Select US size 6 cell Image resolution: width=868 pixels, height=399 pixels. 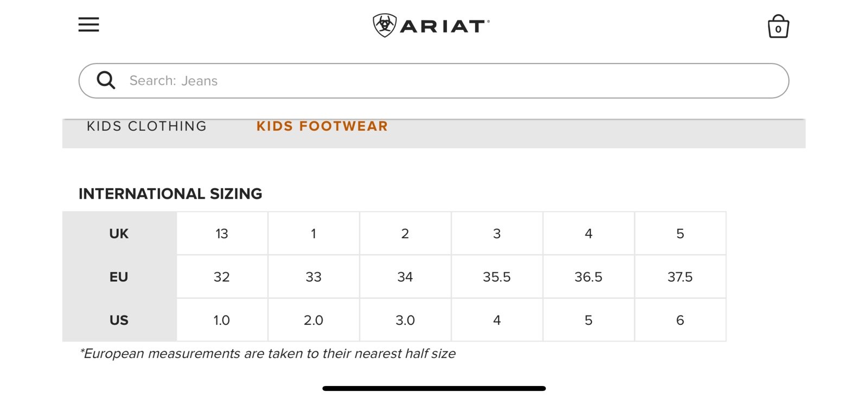click(680, 320)
